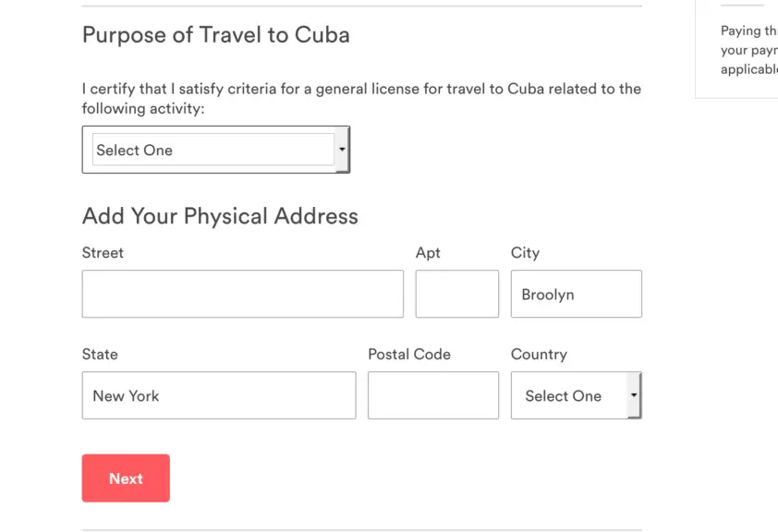Click the general license certification paragraph
778x532 pixels.
click(x=361, y=98)
